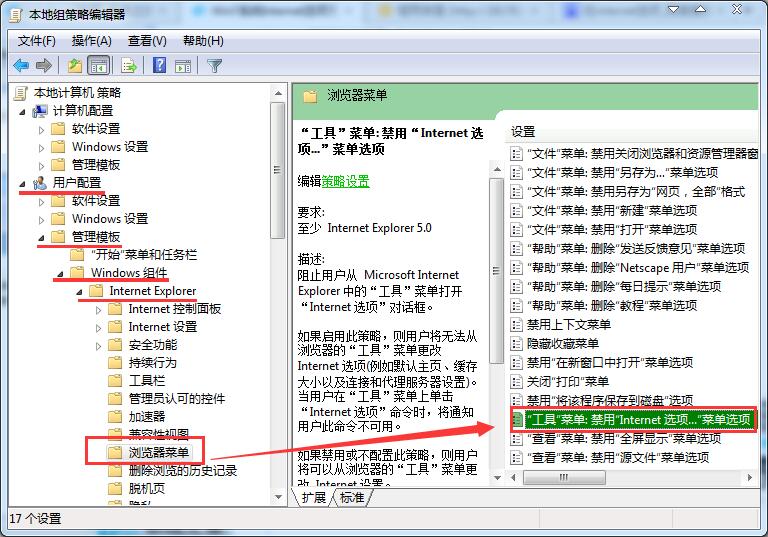Select "查看"菜单: 禁用"源文件"菜单选项
This screenshot has height=537, width=768.
610,458
